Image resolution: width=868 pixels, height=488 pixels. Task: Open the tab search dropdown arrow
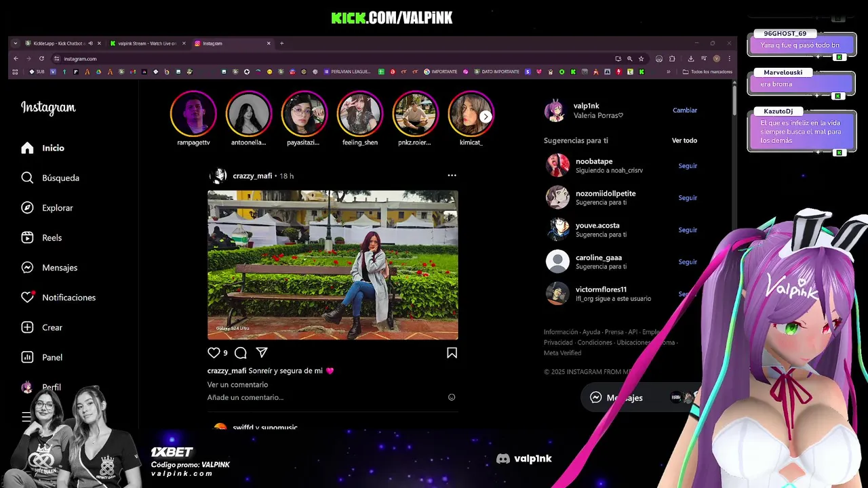click(x=16, y=43)
